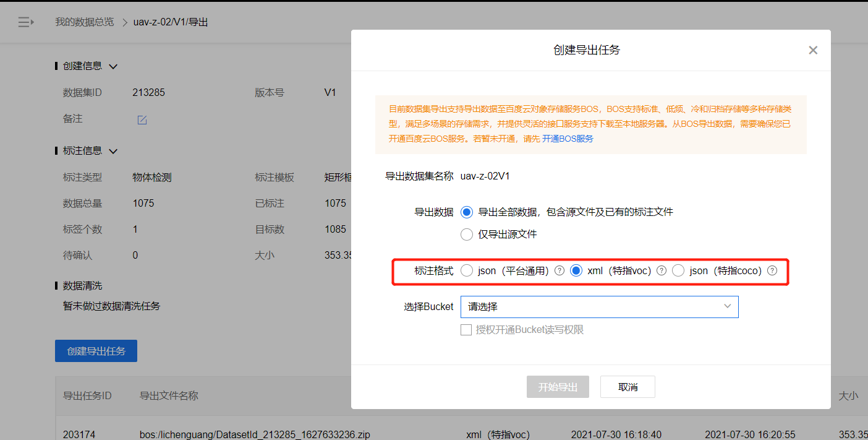Click the 取消 button in the dialog
Viewport: 868px width, 440px height.
pyautogui.click(x=628, y=386)
